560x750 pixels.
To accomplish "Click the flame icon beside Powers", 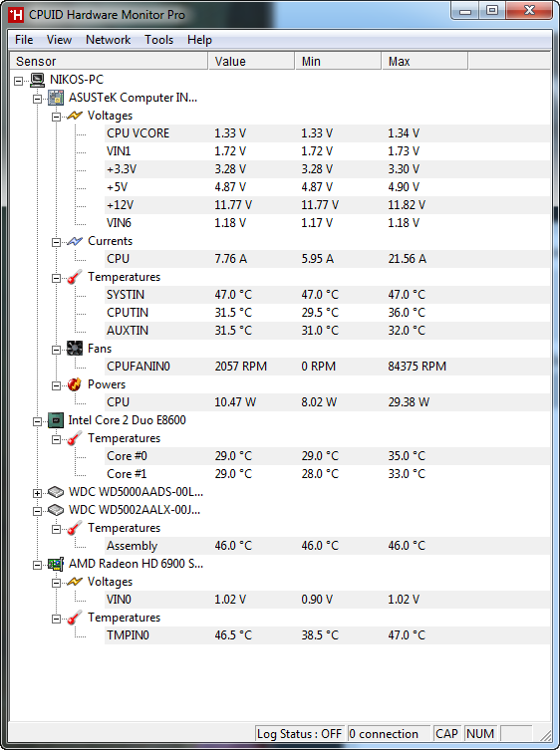I will pyautogui.click(x=75, y=384).
